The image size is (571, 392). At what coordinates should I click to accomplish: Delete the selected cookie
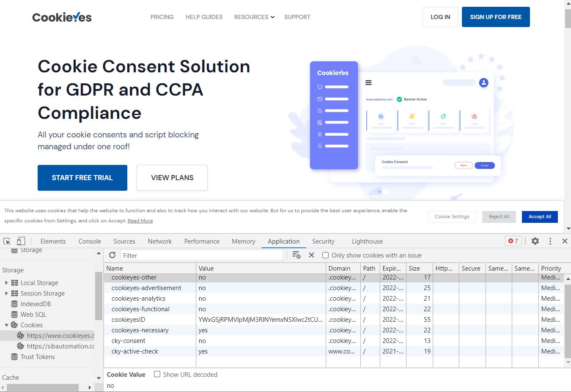311,255
